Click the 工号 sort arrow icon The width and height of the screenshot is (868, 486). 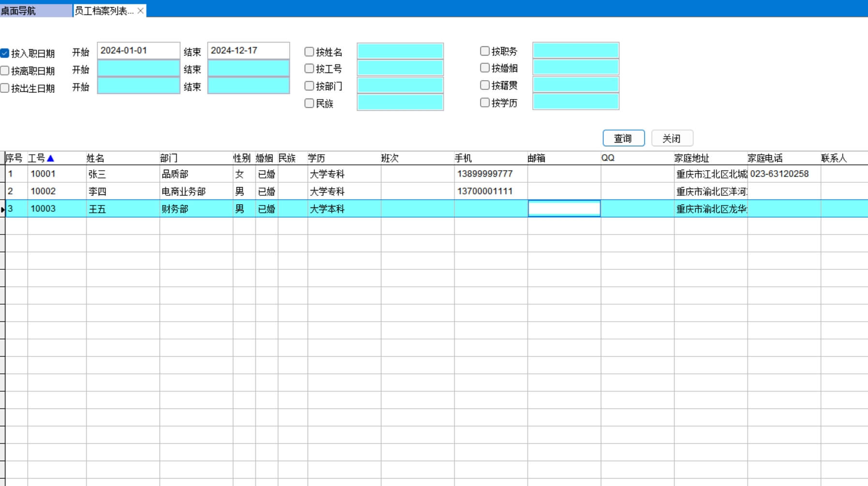tap(50, 159)
